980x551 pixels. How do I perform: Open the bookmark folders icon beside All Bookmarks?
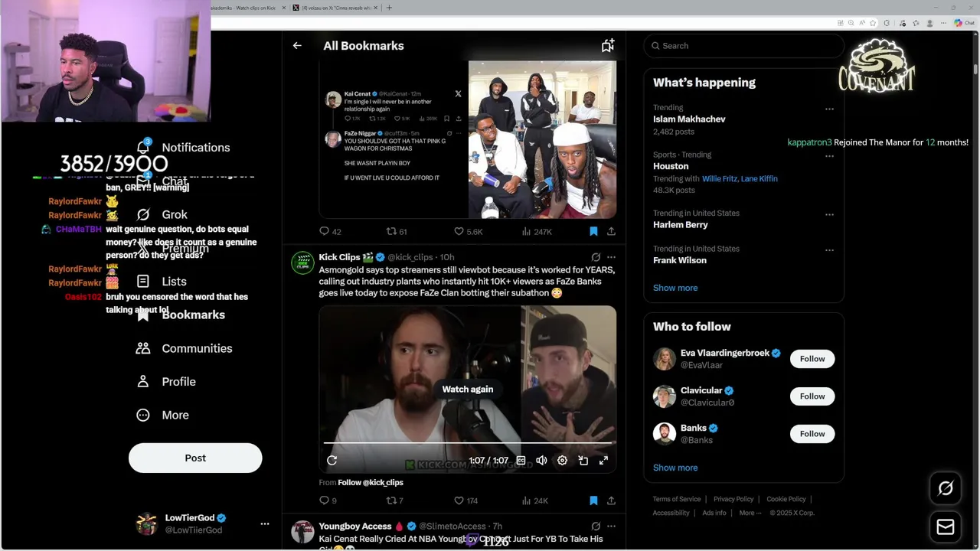[x=608, y=46]
